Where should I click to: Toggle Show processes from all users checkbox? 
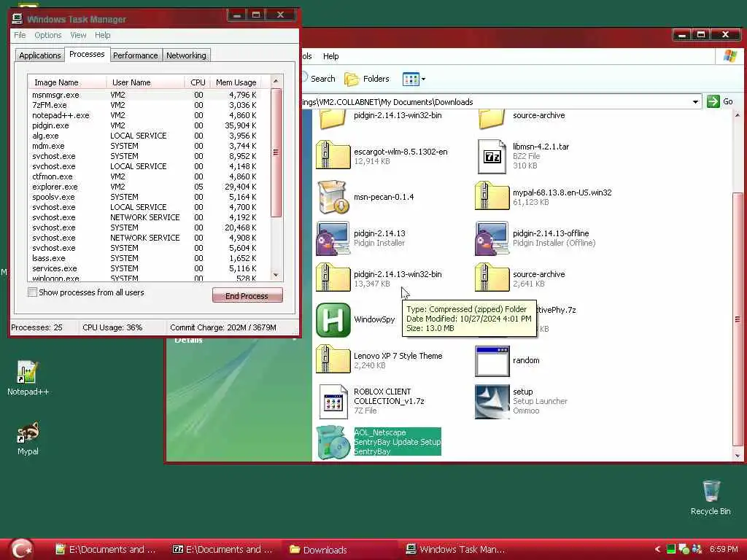[32, 292]
